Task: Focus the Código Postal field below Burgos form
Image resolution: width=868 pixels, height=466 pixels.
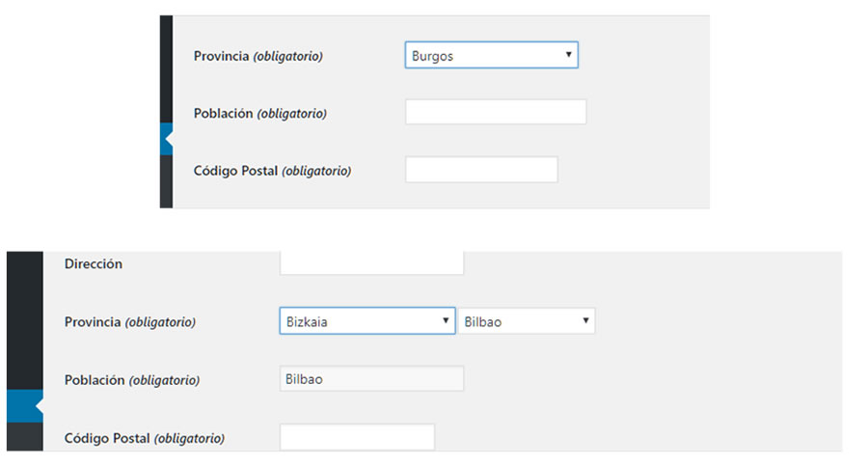Action: [x=481, y=170]
